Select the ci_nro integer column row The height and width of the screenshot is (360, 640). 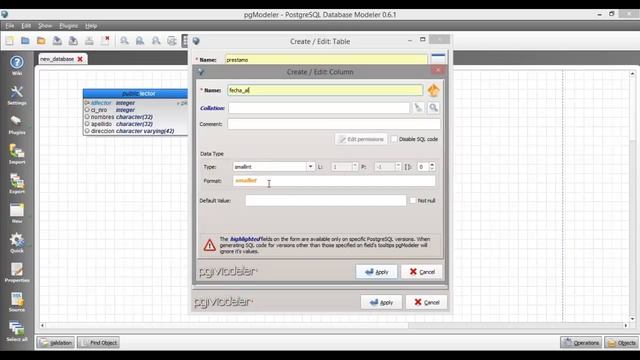(135, 110)
